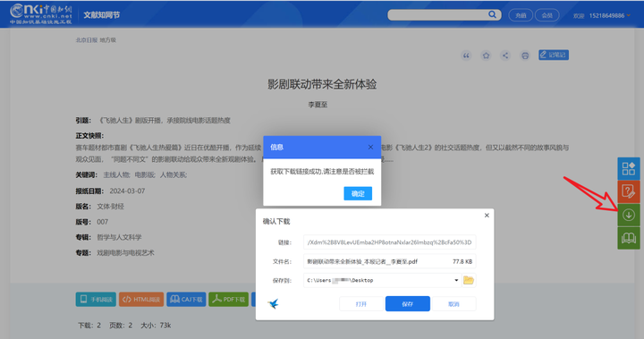Expand the account 15218649886 dropdown
The height and width of the screenshot is (339, 644).
click(609, 15)
